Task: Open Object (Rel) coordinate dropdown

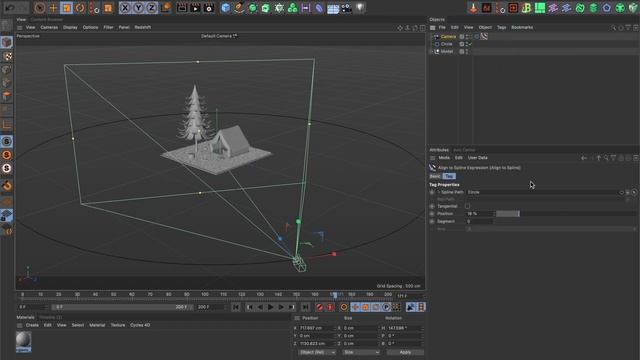Action: pyautogui.click(x=317, y=352)
